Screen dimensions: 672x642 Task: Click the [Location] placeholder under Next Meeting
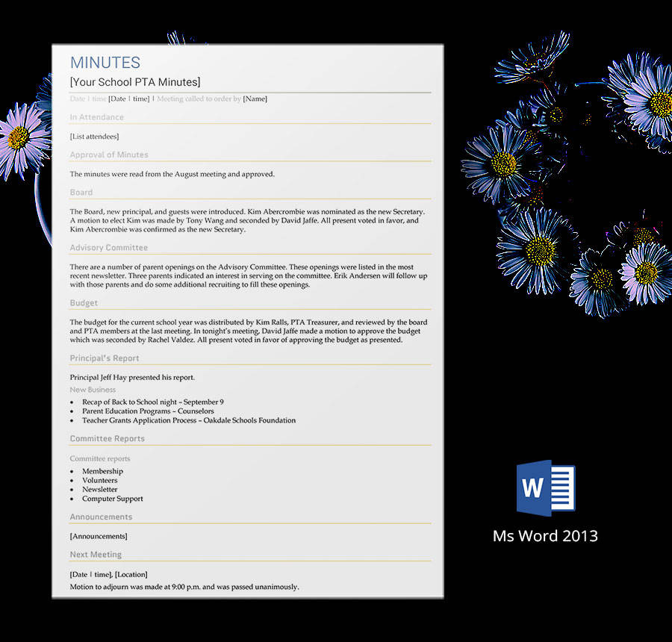pyautogui.click(x=131, y=574)
